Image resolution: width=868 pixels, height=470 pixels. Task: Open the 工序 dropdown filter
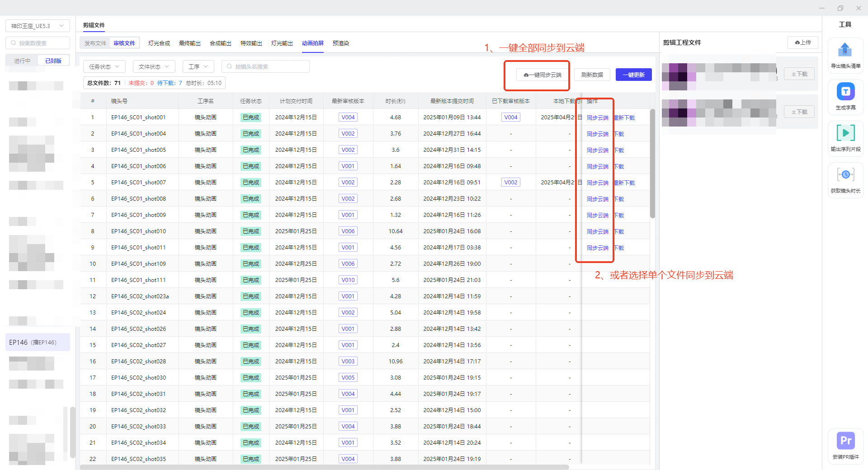[x=198, y=66]
